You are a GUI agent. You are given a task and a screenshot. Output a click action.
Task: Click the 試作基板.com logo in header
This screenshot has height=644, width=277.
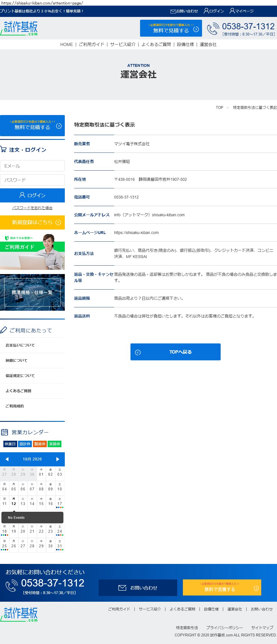coord(19,28)
